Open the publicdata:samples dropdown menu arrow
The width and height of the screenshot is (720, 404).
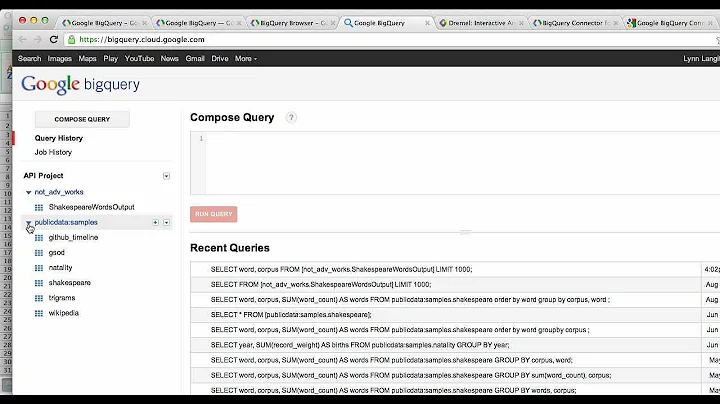pyautogui.click(x=166, y=222)
